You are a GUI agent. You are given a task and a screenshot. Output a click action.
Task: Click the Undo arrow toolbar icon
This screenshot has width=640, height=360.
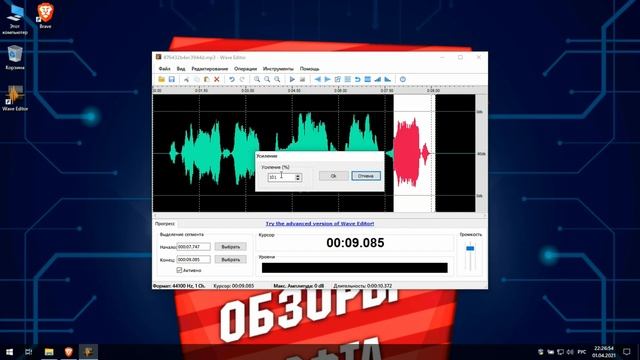click(231, 79)
